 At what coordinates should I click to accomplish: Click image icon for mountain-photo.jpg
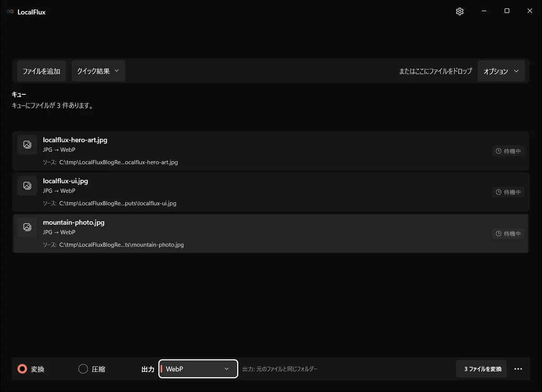tap(27, 227)
